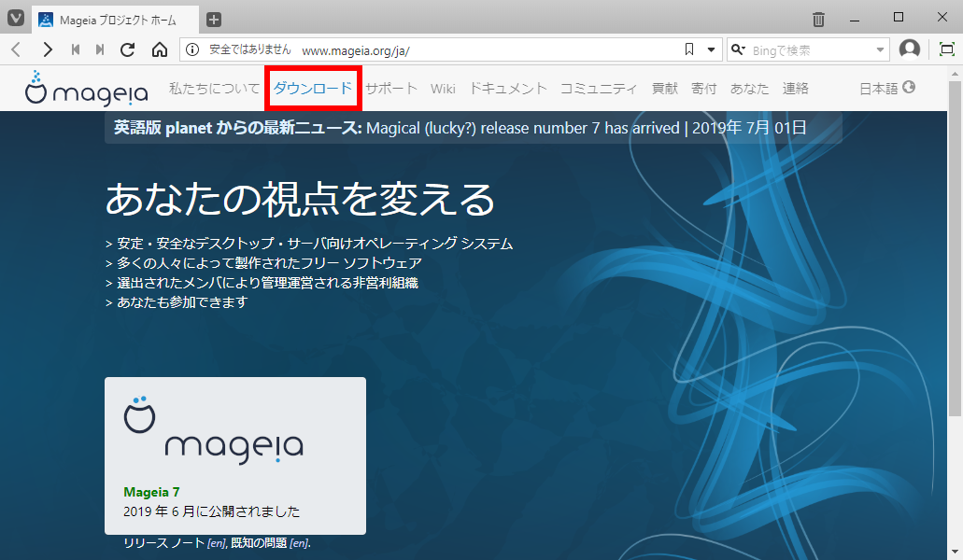Click the scrollbar up arrow

click(x=955, y=73)
